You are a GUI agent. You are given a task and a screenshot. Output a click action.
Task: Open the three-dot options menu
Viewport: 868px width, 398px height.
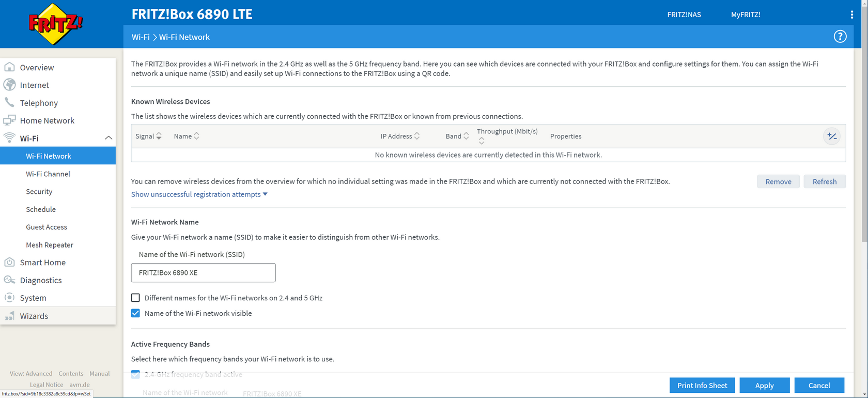(852, 14)
